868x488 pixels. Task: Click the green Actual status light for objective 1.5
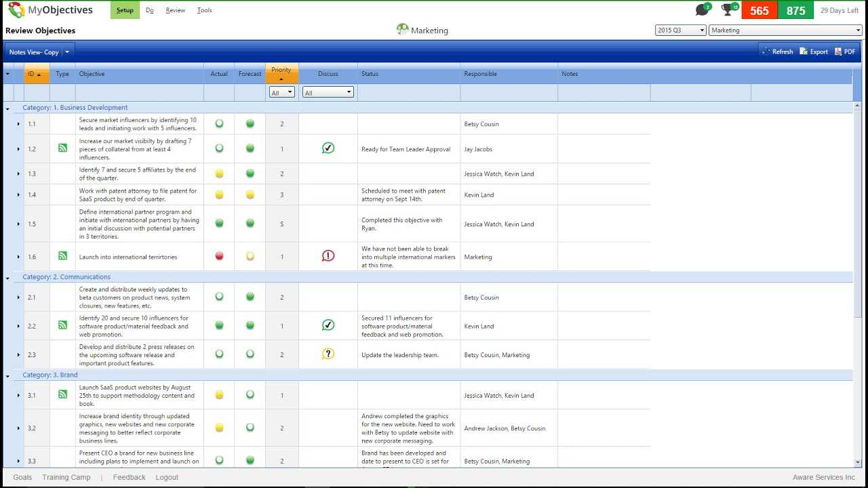click(x=218, y=224)
